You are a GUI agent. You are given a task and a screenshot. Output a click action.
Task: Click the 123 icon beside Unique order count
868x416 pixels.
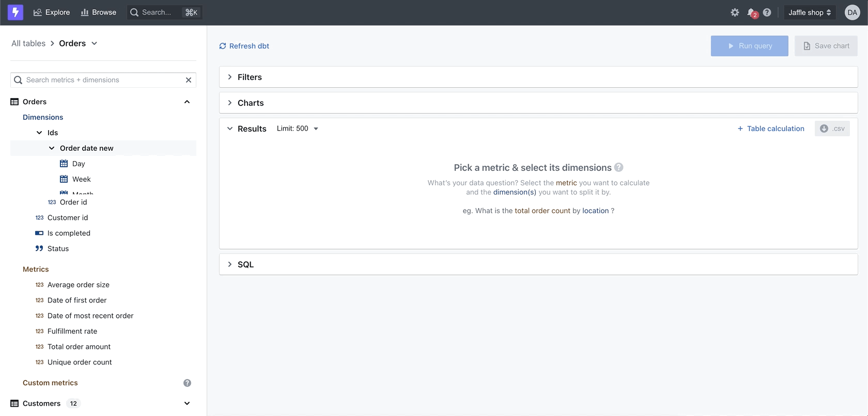tap(39, 362)
